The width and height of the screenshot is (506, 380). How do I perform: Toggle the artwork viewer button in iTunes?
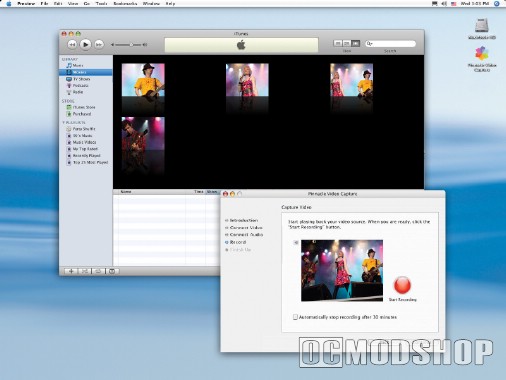click(112, 271)
